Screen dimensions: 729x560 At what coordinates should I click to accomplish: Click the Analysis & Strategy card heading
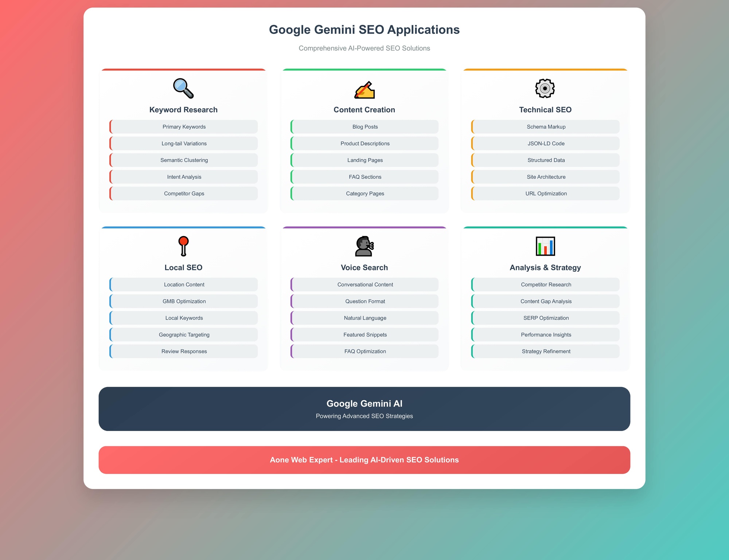(x=545, y=267)
